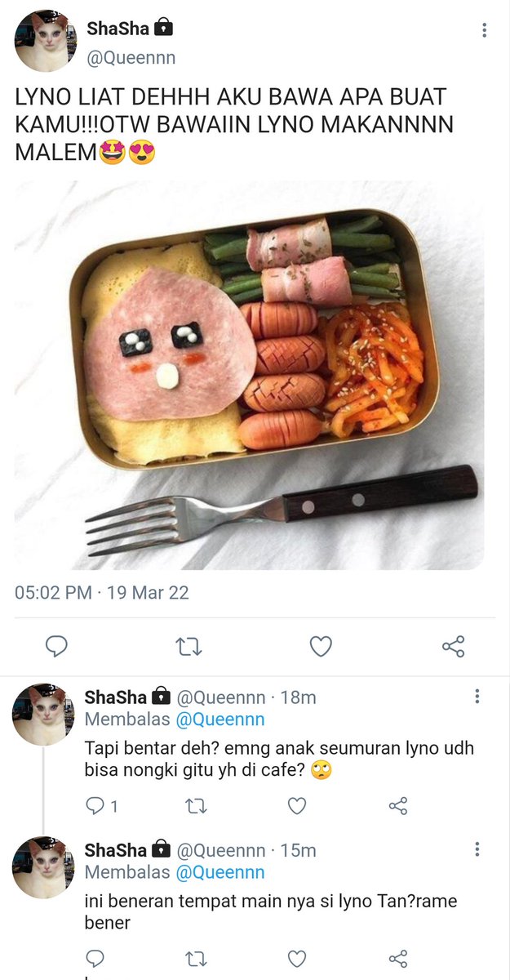Expand the options menu on the 15m reply
The height and width of the screenshot is (980, 510).
click(x=477, y=849)
